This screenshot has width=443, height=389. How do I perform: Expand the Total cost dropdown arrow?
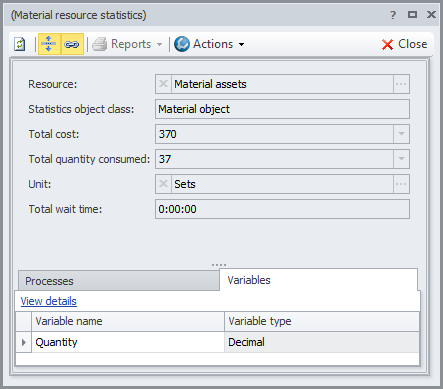click(x=401, y=134)
